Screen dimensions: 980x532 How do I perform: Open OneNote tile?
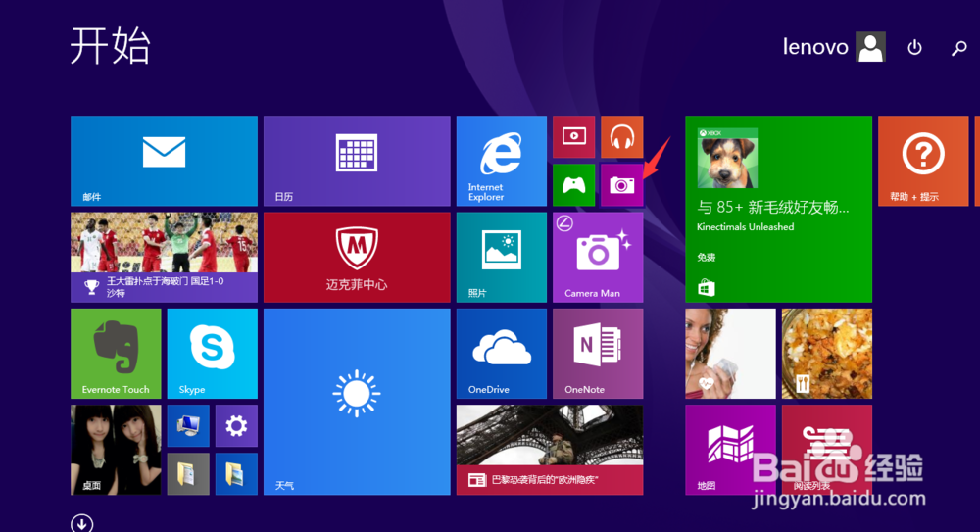point(598,354)
